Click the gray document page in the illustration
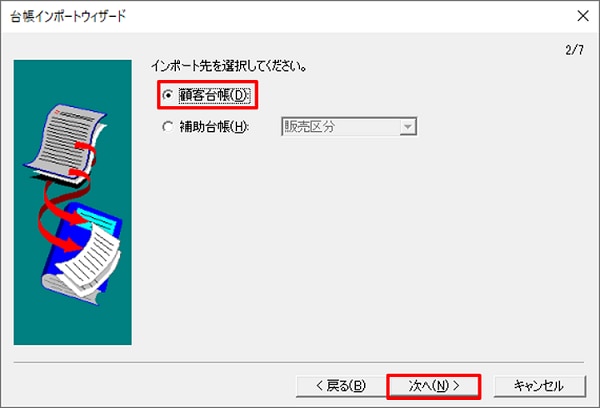The height and width of the screenshot is (408, 600). tap(65, 142)
